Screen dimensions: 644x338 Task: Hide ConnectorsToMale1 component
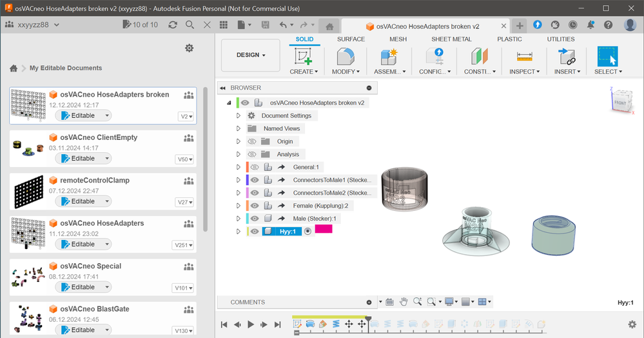pos(255,180)
